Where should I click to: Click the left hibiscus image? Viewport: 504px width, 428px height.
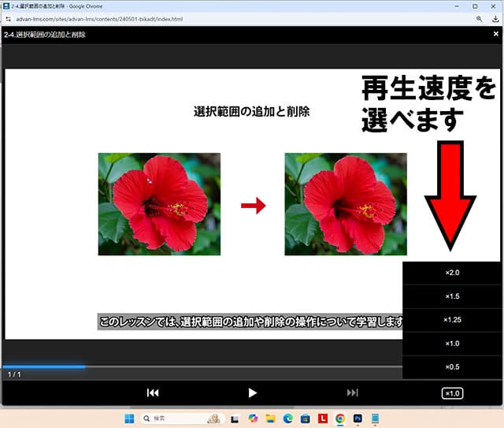coord(159,204)
